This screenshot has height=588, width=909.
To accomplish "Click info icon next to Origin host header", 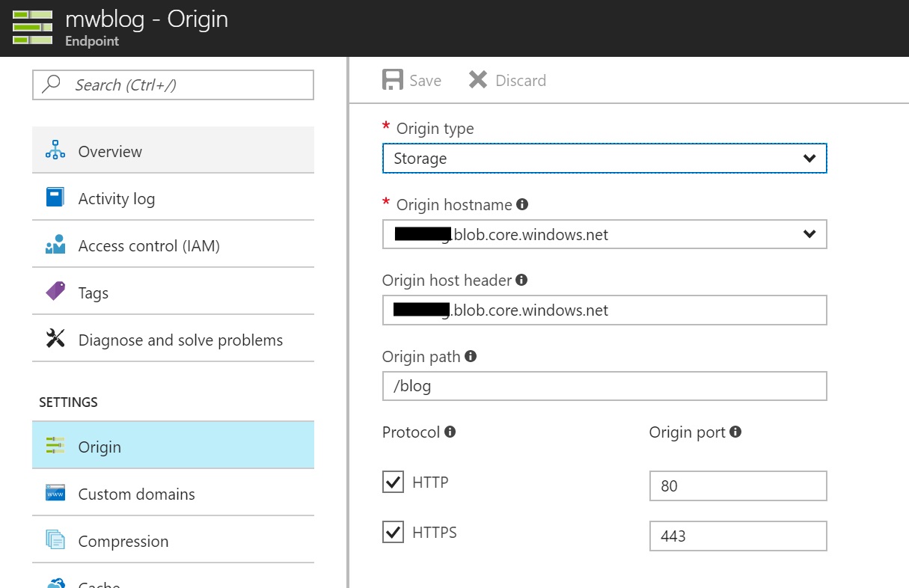I will [521, 280].
